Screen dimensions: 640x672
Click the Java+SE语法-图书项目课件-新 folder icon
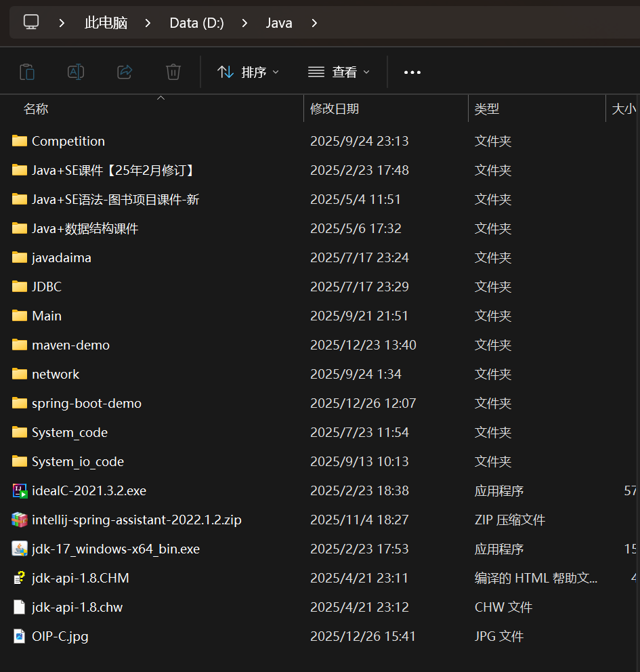tap(19, 199)
